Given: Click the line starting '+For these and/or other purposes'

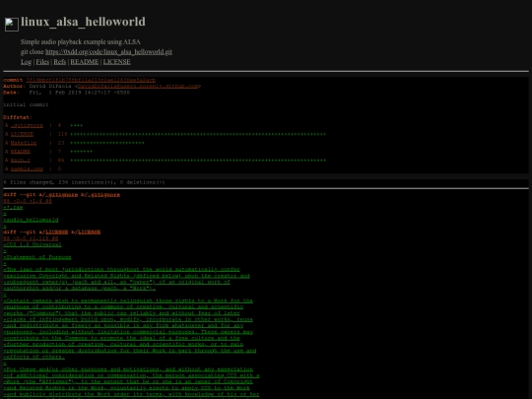Looking at the screenshot, I should click(x=128, y=369).
